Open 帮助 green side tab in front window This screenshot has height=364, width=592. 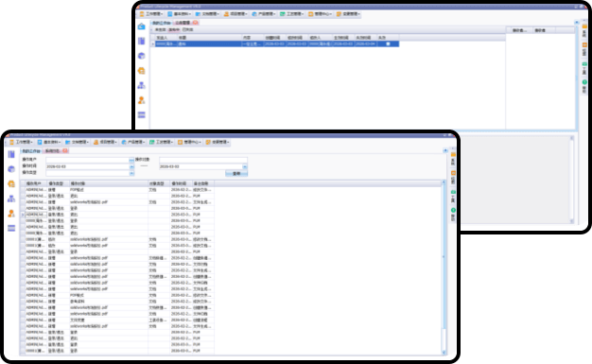(453, 215)
